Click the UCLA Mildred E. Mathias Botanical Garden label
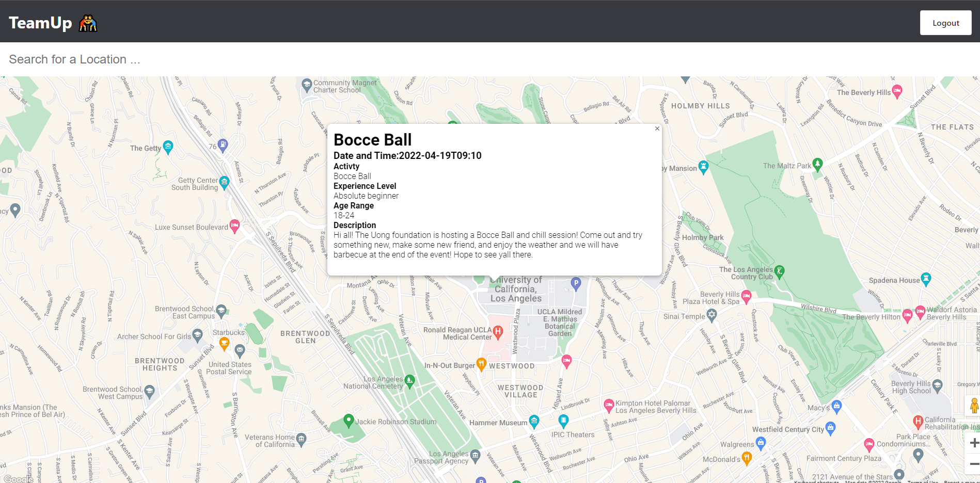 (x=560, y=323)
